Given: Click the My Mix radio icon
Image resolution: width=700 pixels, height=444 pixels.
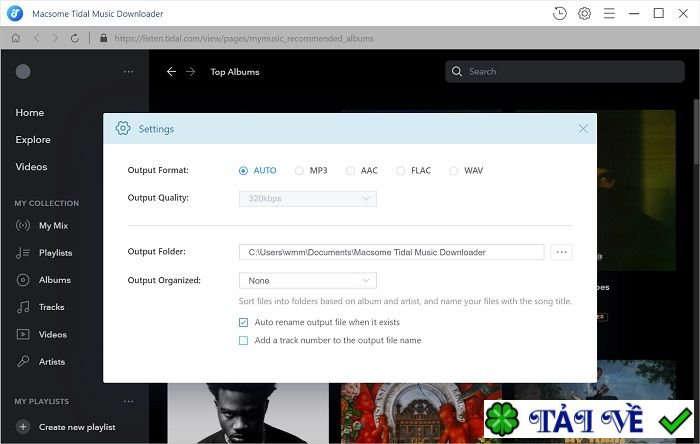Looking at the screenshot, I should (x=23, y=225).
